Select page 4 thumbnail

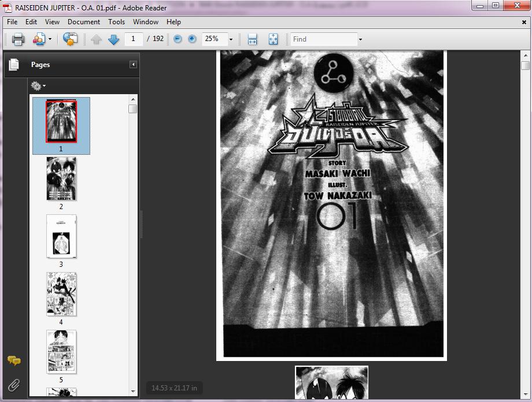point(61,294)
